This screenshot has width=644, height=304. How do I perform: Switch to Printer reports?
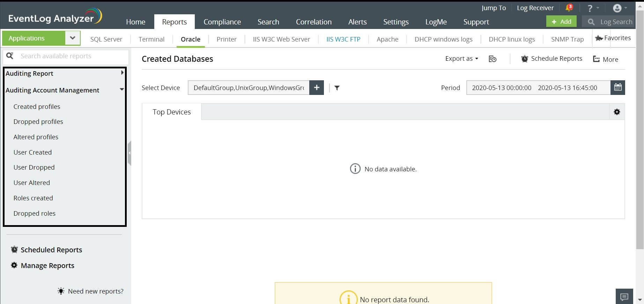point(227,39)
